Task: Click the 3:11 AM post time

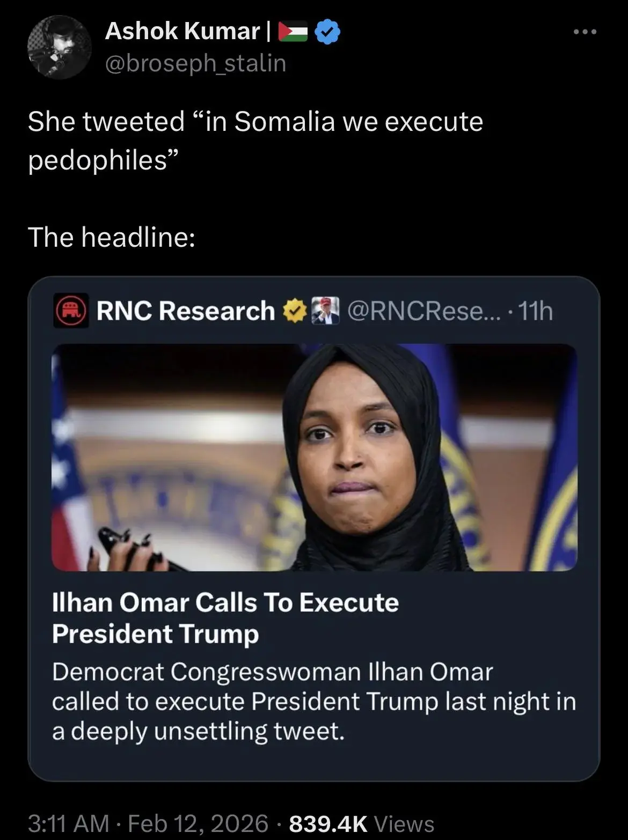Action: pos(68,823)
